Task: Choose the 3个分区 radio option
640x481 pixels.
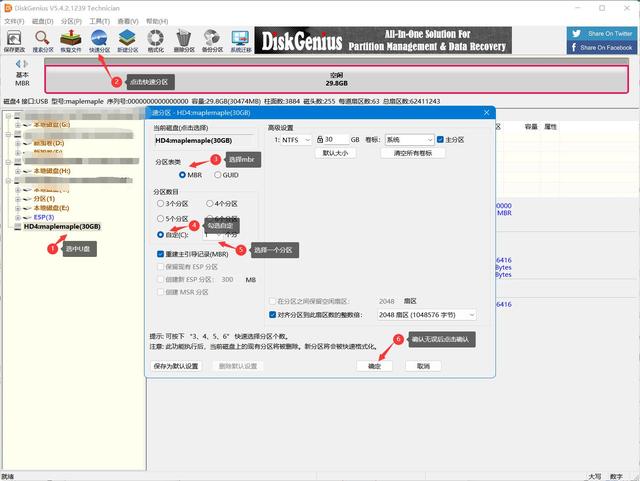Action: [160, 203]
